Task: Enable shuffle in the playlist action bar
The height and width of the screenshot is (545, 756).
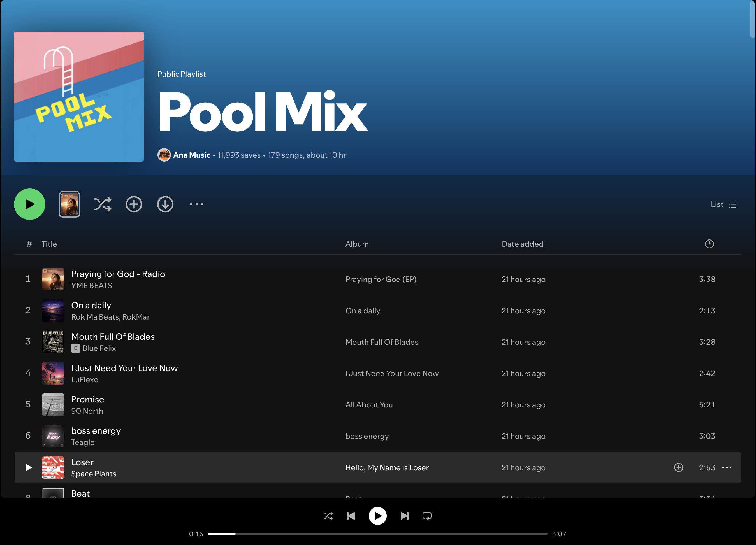Action: click(103, 204)
